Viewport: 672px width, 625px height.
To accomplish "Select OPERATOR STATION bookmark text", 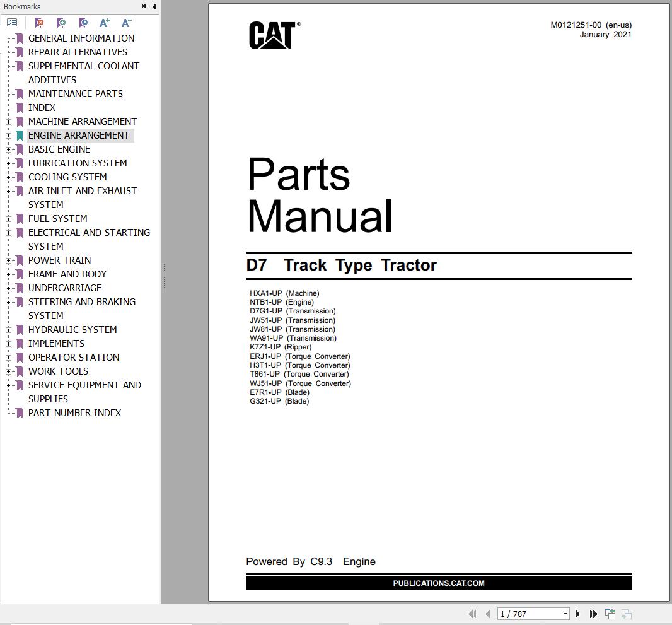I will click(74, 358).
